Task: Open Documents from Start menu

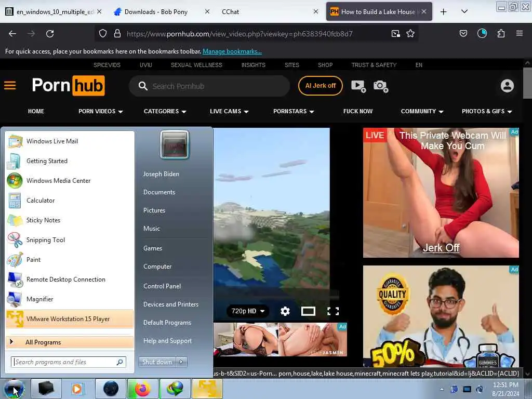Action: pos(159,192)
